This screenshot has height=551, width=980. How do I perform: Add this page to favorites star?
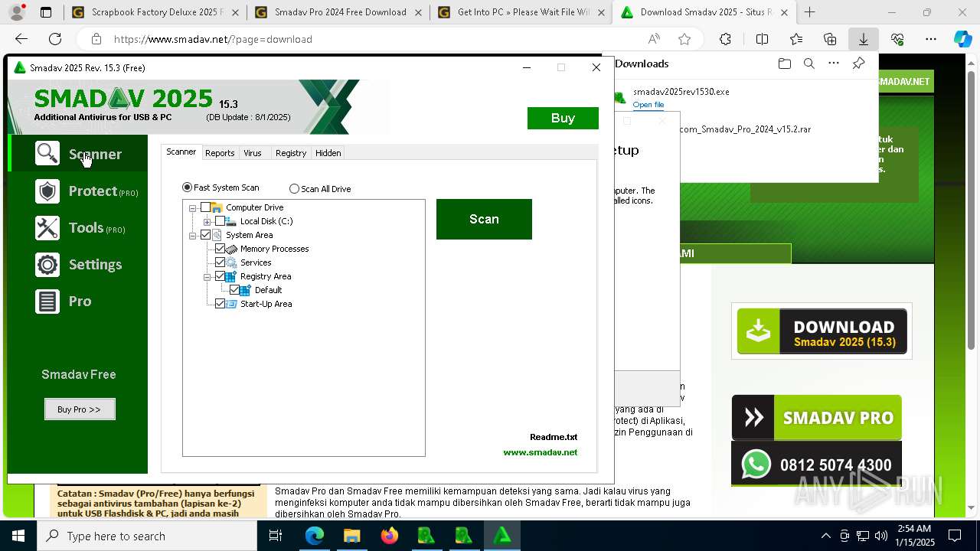684,39
